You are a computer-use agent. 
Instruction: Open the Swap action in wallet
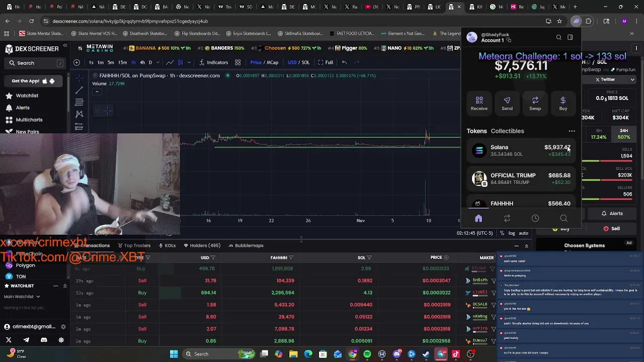point(535,103)
